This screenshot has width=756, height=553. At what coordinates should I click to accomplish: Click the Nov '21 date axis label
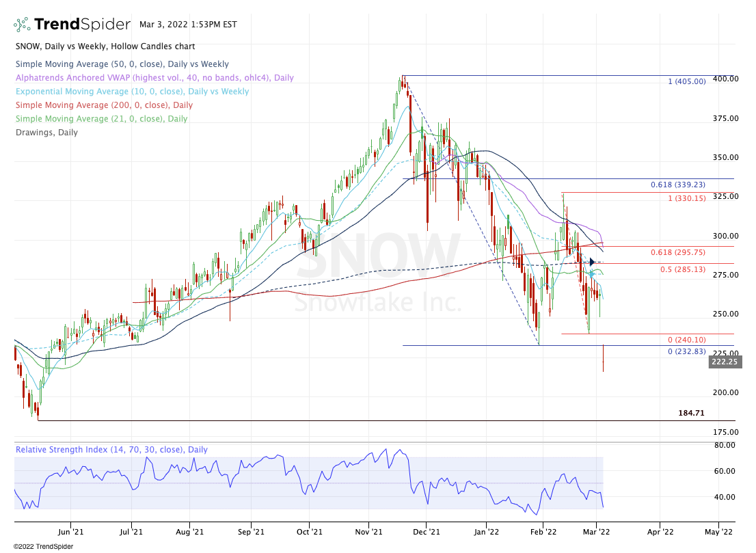click(x=368, y=532)
